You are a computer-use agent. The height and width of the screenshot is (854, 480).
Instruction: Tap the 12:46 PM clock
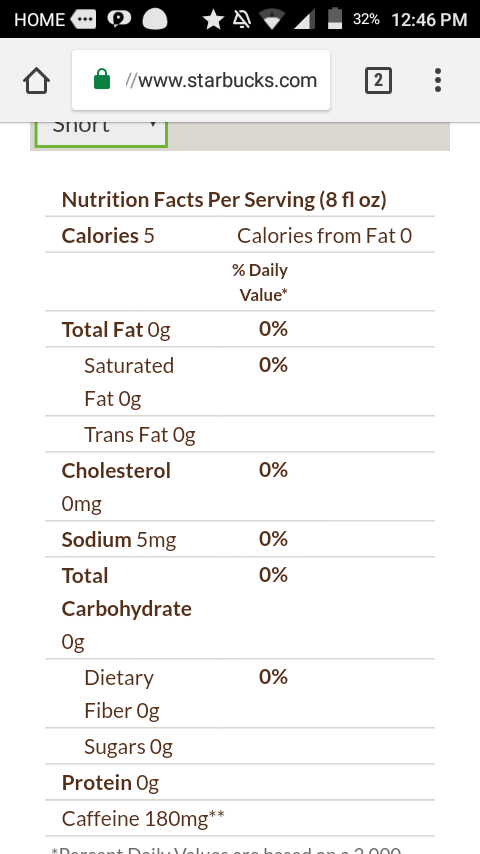(429, 20)
